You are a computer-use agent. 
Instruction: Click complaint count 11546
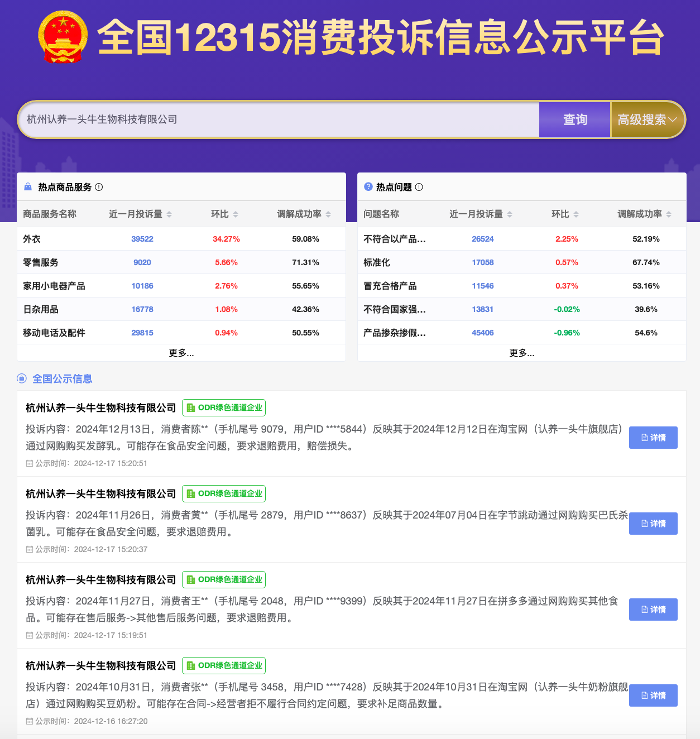pos(483,286)
